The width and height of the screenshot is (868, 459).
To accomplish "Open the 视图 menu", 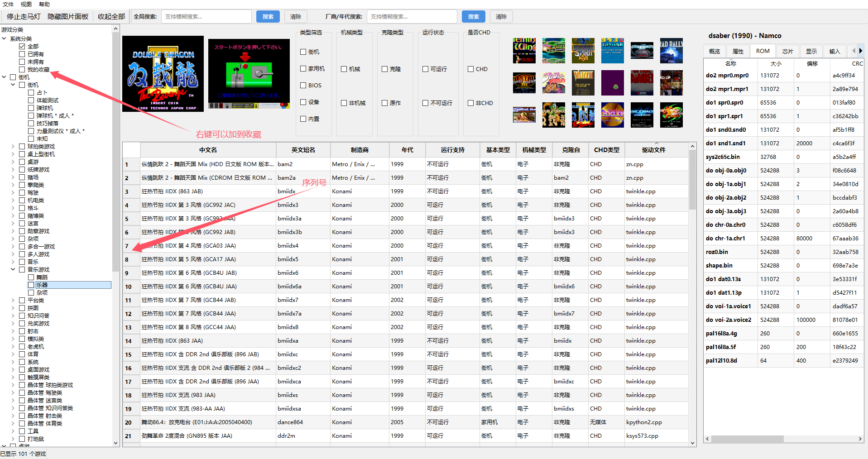I will click(x=26, y=4).
